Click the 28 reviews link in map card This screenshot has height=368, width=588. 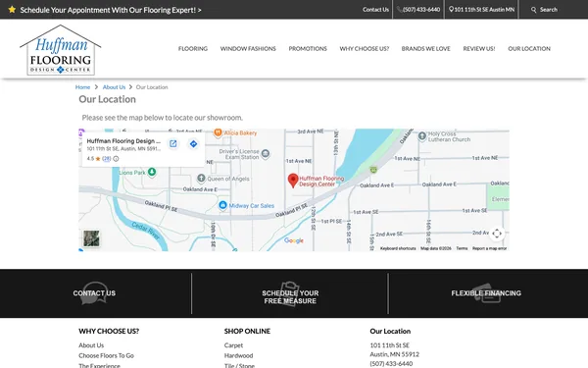[107, 158]
